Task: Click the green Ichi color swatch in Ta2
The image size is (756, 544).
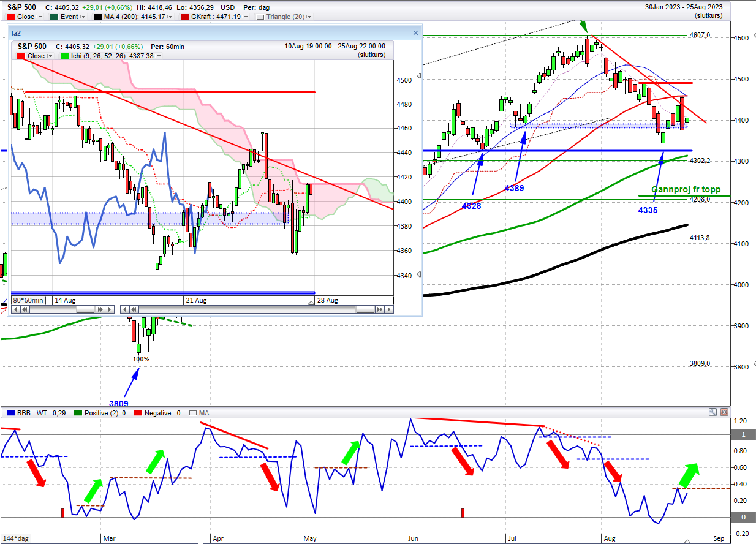Action: tap(64, 56)
